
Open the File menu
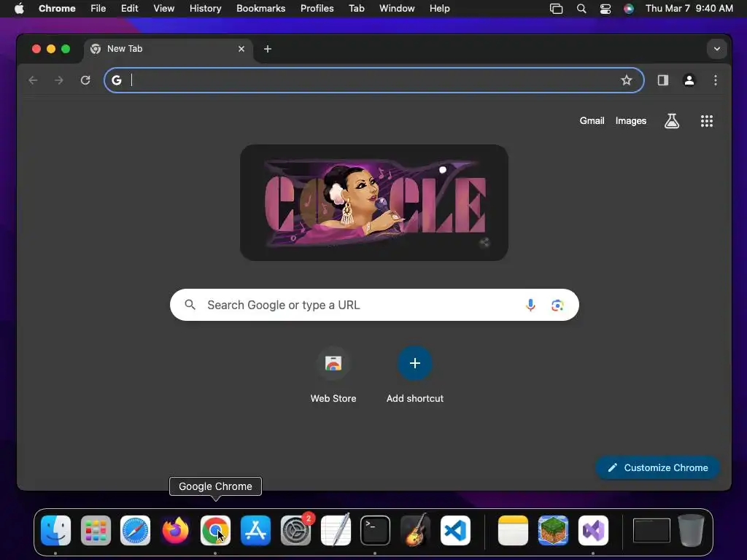[98, 9]
